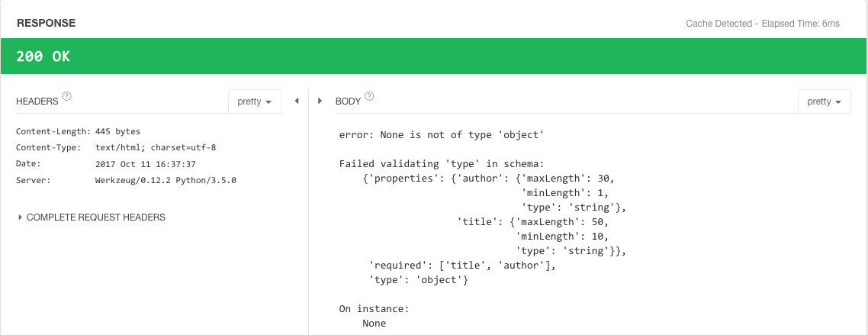Screen dimensions: 868x335
Task: Open the HEADERS pretty format dropdown
Action: pos(255,101)
